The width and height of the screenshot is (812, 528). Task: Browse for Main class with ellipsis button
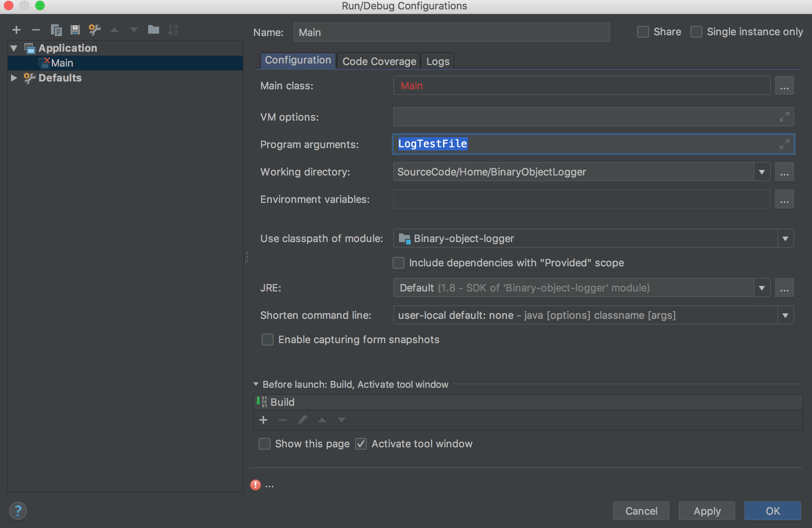(784, 86)
